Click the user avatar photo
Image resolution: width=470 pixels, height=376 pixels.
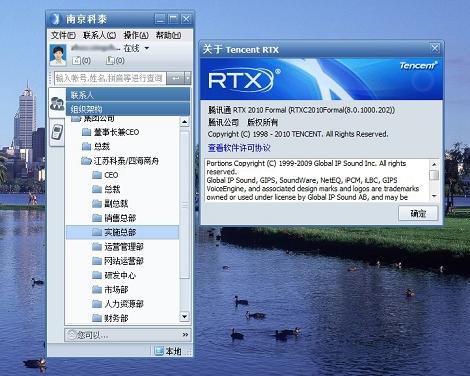coord(58,54)
